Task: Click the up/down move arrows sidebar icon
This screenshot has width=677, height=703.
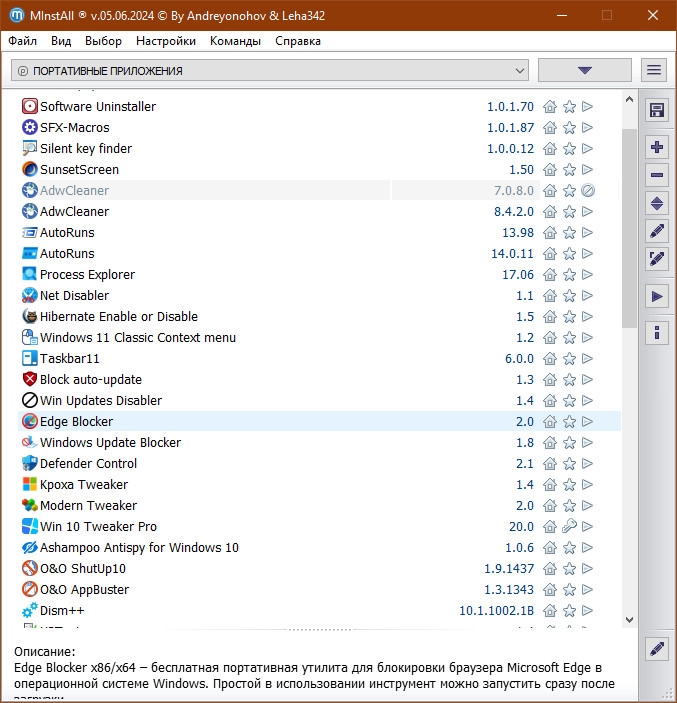Action: tap(657, 203)
